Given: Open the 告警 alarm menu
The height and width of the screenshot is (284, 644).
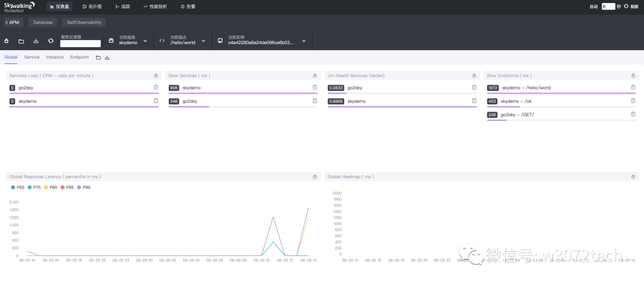Looking at the screenshot, I should (188, 7).
